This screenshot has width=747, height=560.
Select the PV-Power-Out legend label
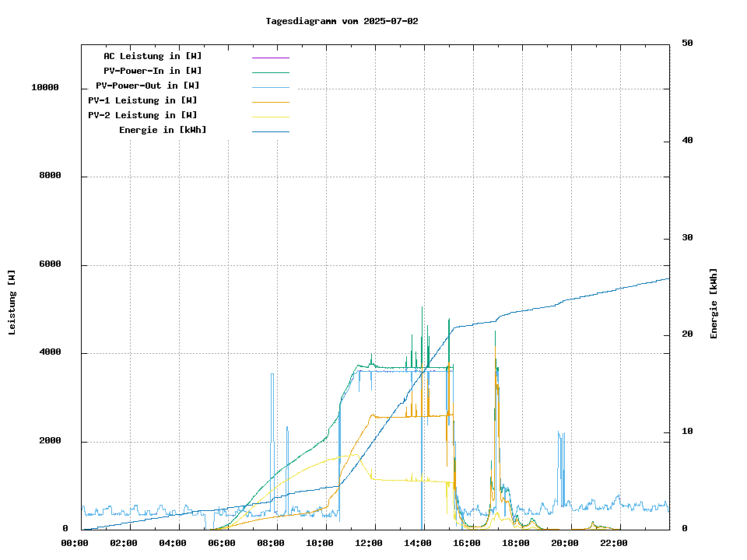click(148, 86)
